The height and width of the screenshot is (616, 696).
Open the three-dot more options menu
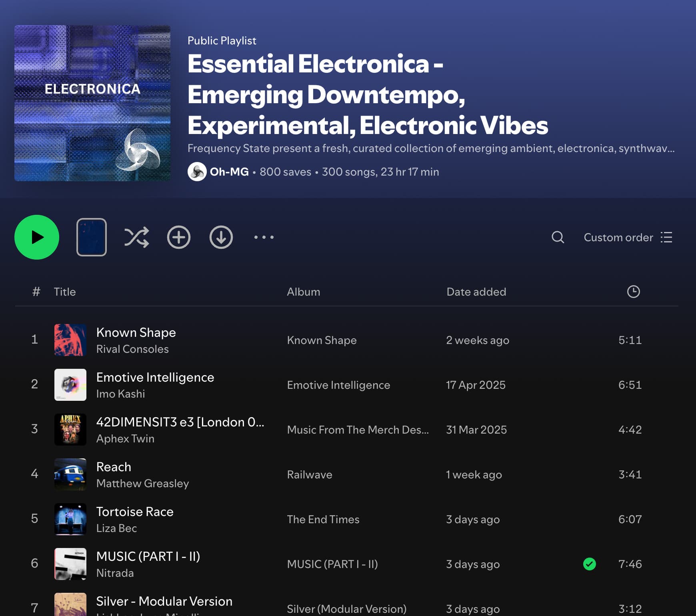[264, 237]
